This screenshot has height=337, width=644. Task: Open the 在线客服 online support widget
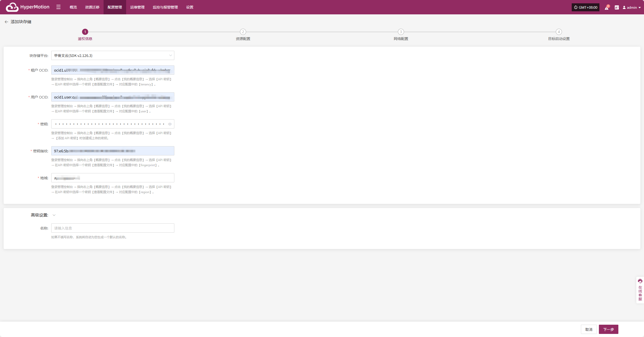pyautogui.click(x=640, y=290)
